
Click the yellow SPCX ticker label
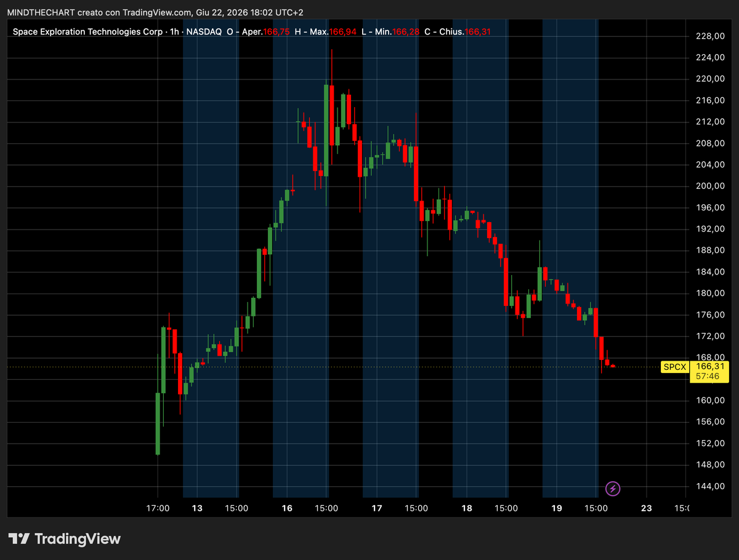674,367
